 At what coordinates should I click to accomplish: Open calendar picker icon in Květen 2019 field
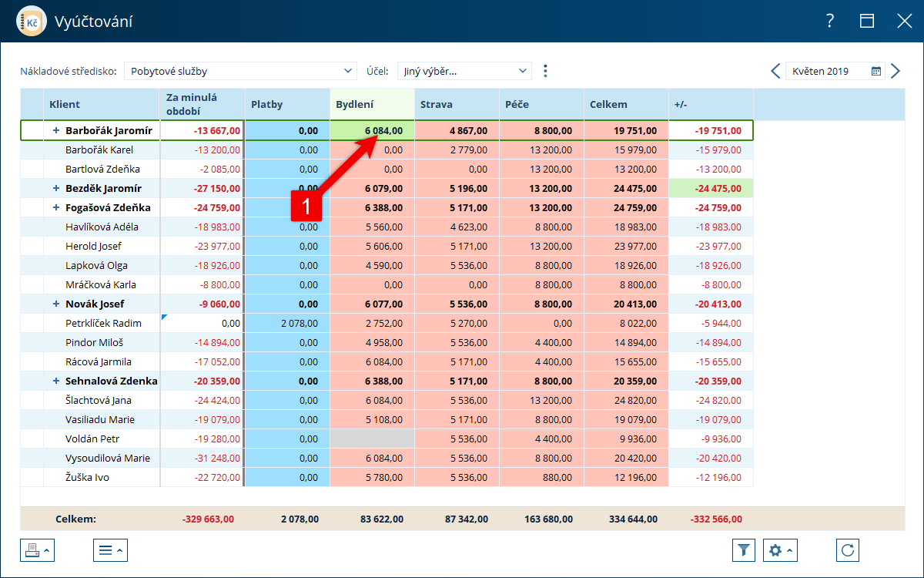coord(875,71)
